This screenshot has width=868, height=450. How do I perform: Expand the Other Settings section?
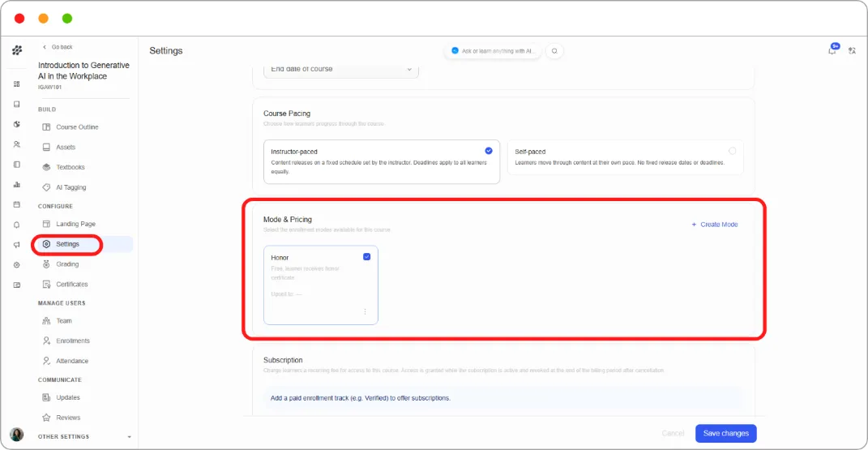click(x=84, y=437)
